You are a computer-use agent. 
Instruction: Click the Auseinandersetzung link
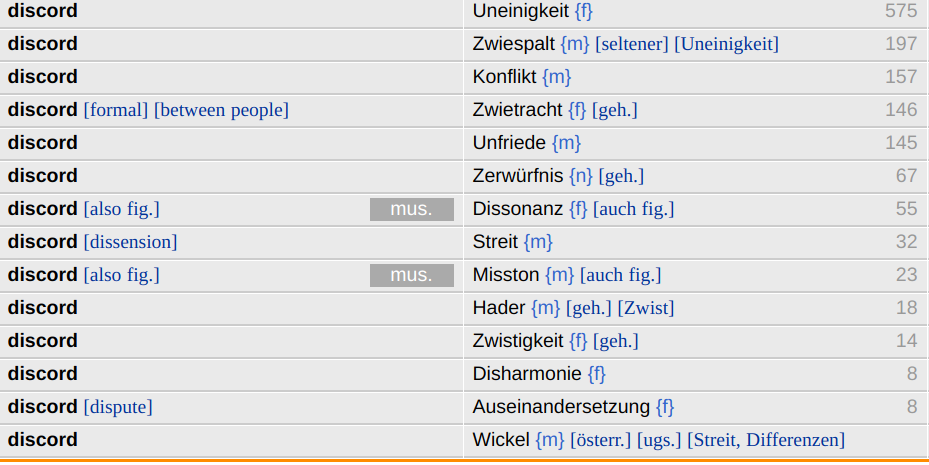point(561,407)
